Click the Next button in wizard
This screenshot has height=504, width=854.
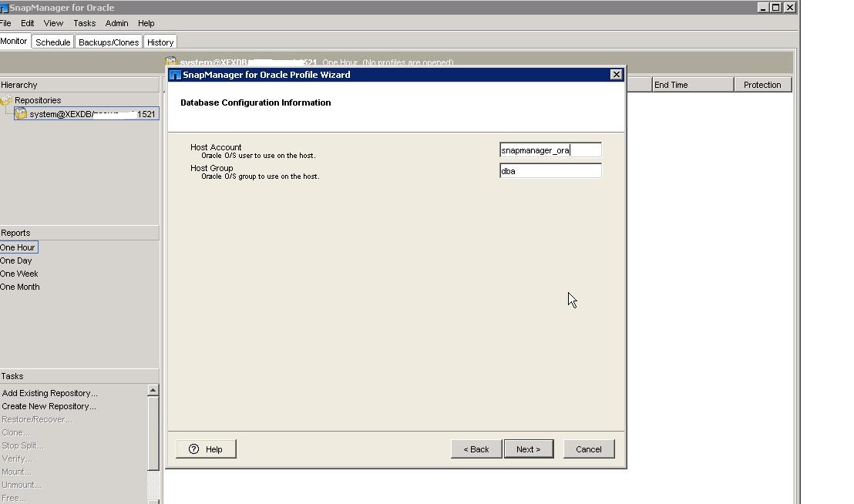point(528,449)
